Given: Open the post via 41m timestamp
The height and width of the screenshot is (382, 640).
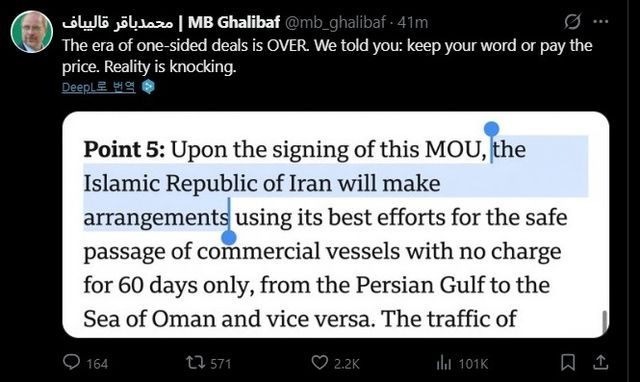Looking at the screenshot, I should (412, 22).
